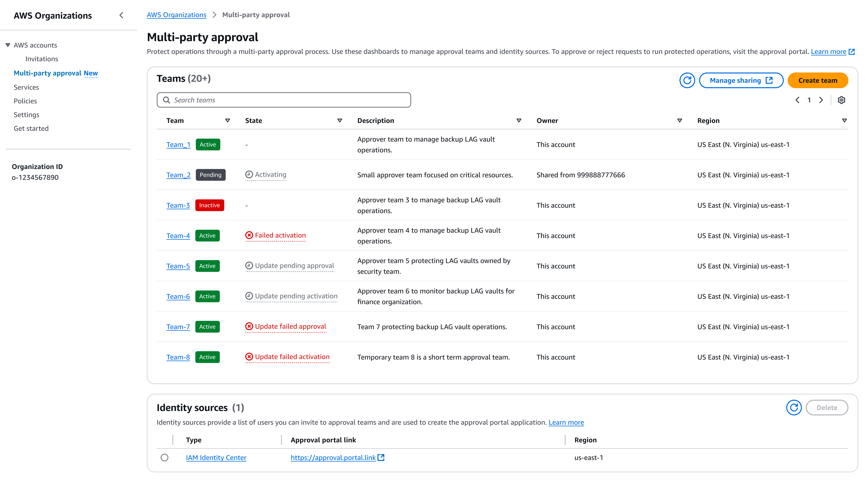Open the Policies page

click(25, 101)
